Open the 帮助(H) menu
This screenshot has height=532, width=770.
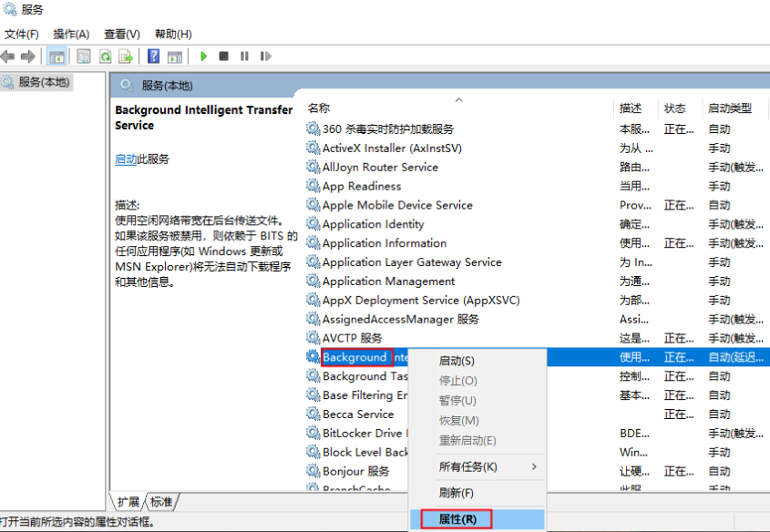pos(173,34)
